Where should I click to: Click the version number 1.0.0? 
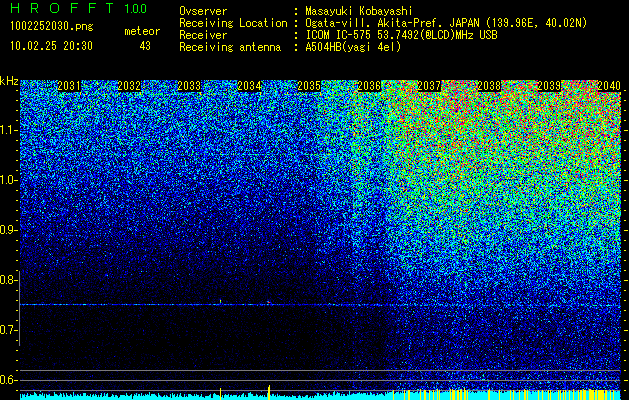coord(136,9)
